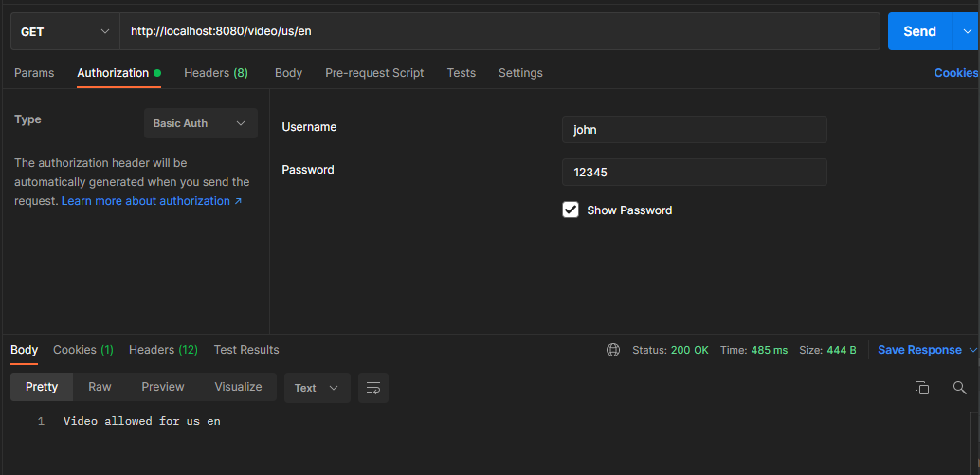Expand the Basic Auth type dropdown
The image size is (980, 475).
[x=201, y=123]
